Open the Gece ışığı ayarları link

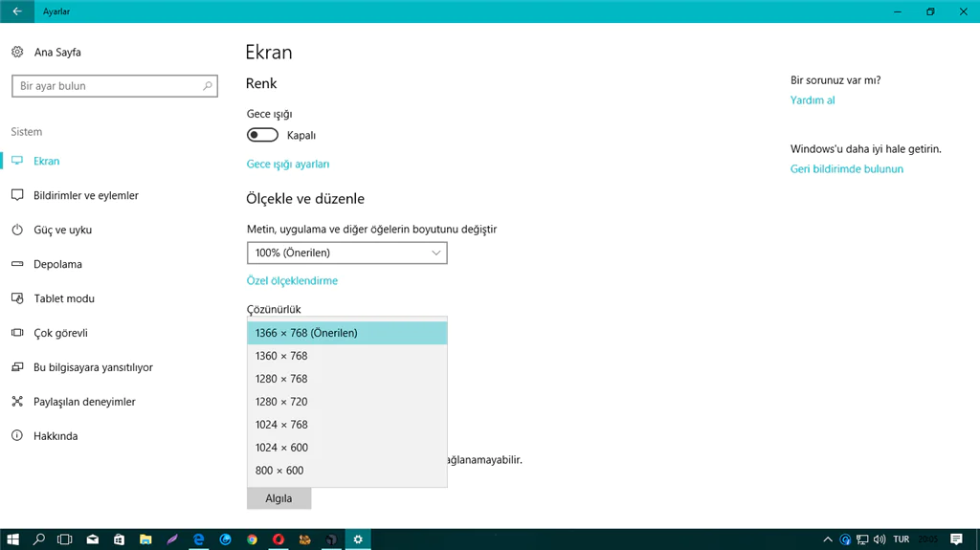[288, 165]
